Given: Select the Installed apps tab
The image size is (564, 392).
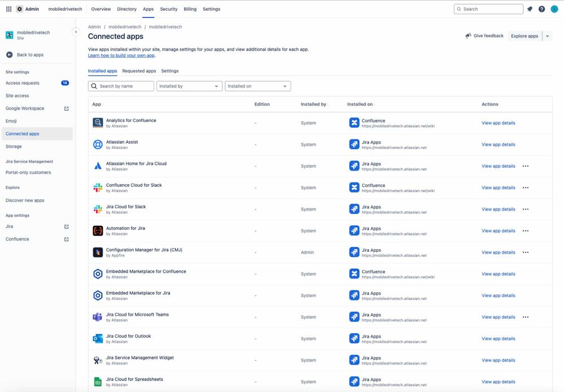Looking at the screenshot, I should pyautogui.click(x=103, y=71).
